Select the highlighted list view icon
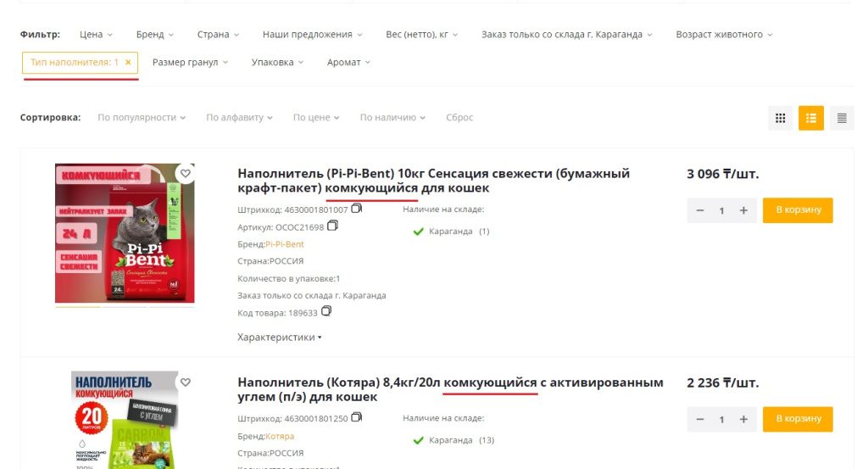Image resolution: width=868 pixels, height=469 pixels. tap(811, 118)
